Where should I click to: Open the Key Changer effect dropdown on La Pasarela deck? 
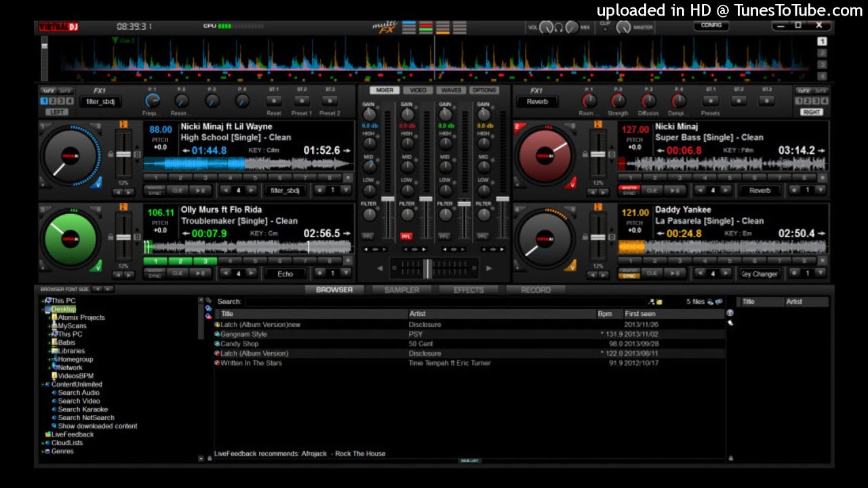759,274
